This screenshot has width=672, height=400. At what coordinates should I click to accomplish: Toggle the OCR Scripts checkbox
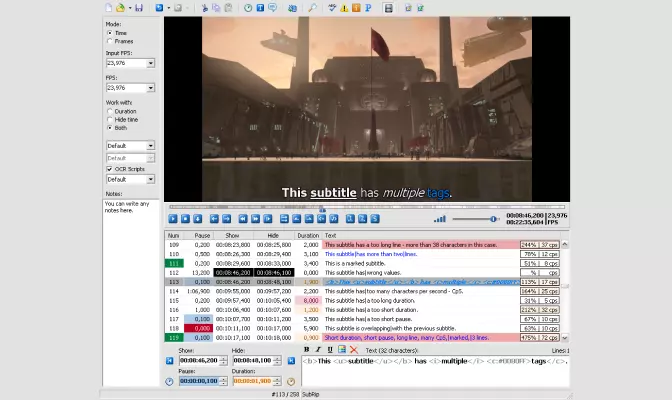(109, 169)
